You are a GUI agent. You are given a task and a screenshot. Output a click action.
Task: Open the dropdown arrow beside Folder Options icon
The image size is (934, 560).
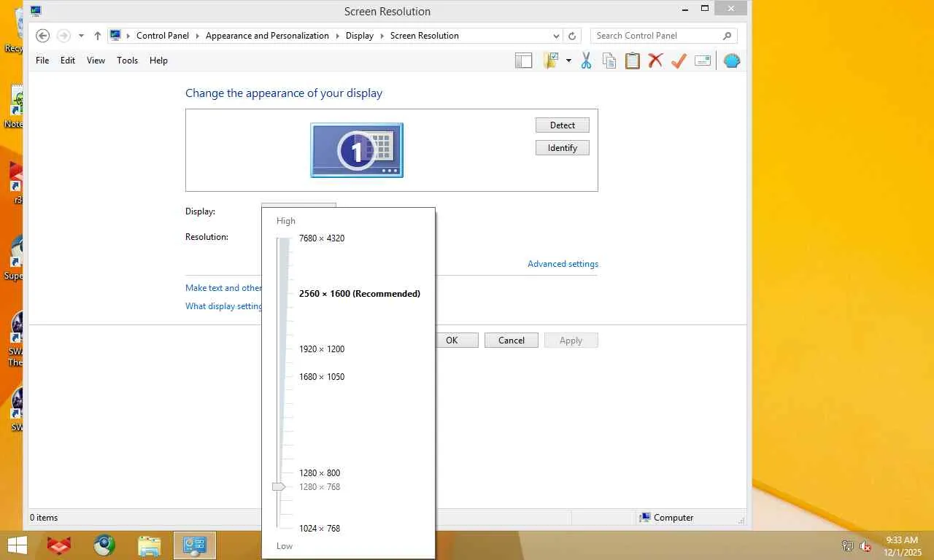click(568, 61)
